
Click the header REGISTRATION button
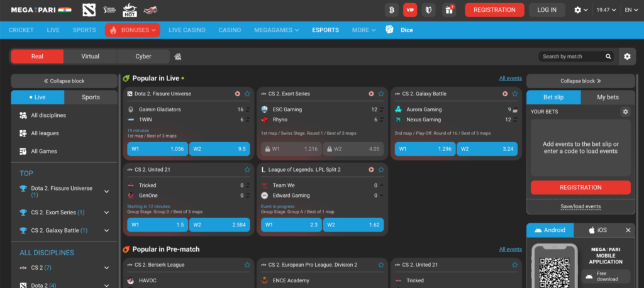coord(494,10)
